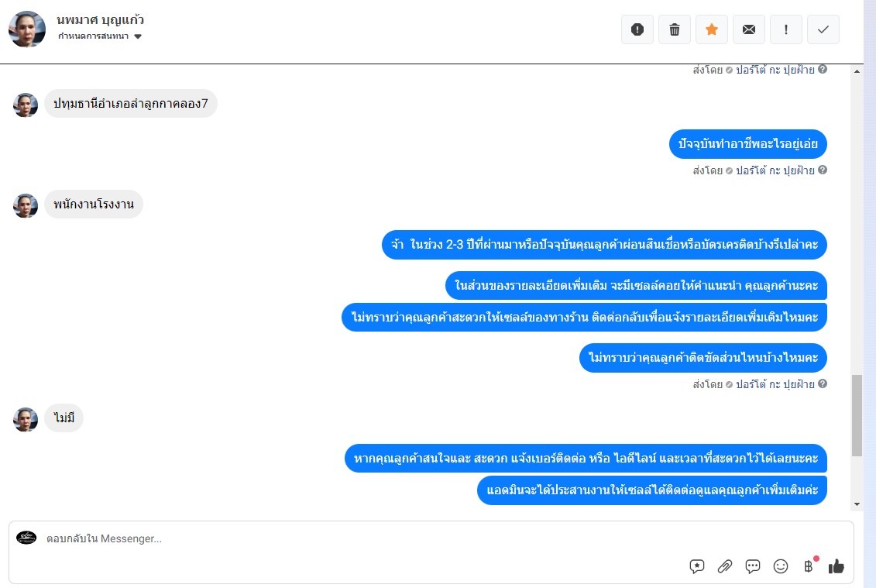Send a thumbs-up like

coord(836,566)
